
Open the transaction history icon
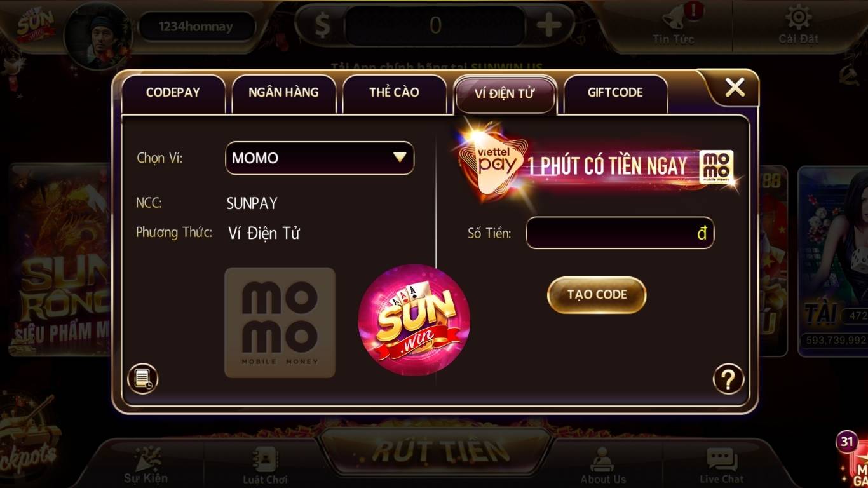point(142,379)
